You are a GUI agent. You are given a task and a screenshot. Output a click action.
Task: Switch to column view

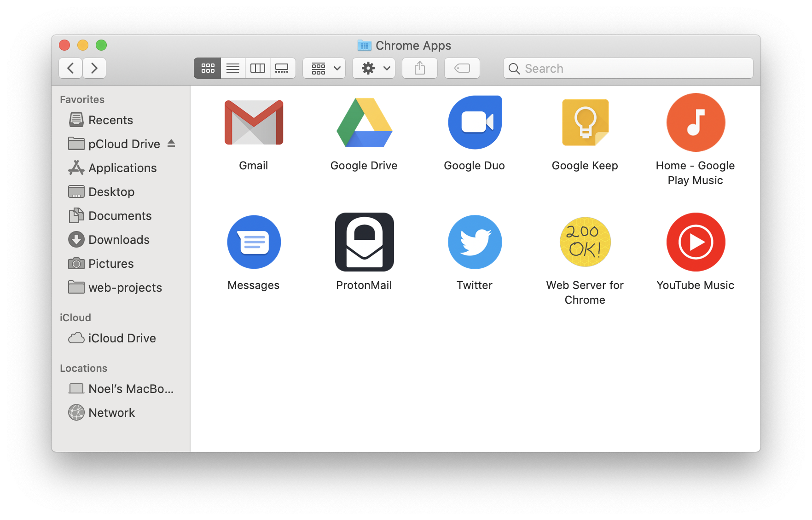point(258,68)
